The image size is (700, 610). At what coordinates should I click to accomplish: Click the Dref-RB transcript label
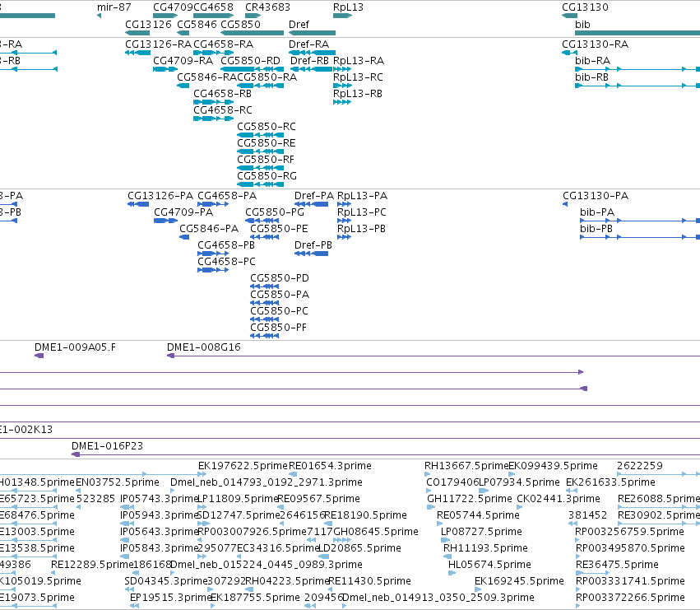pos(309,61)
